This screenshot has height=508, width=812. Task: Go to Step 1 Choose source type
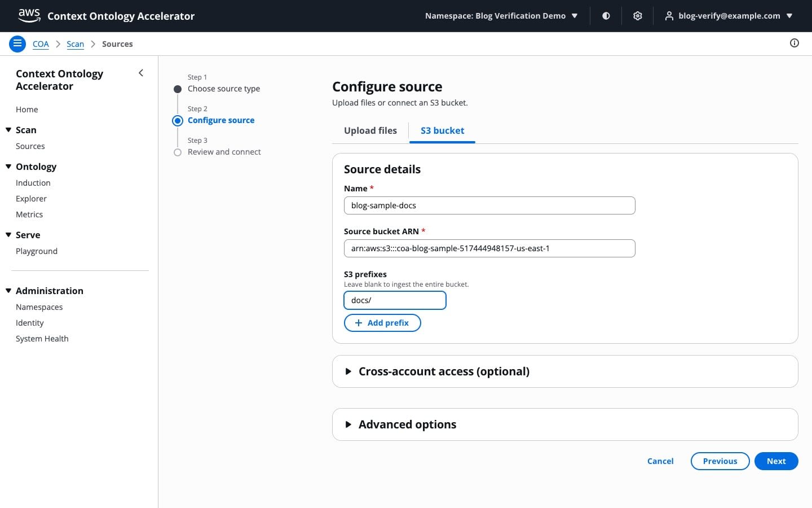(224, 89)
